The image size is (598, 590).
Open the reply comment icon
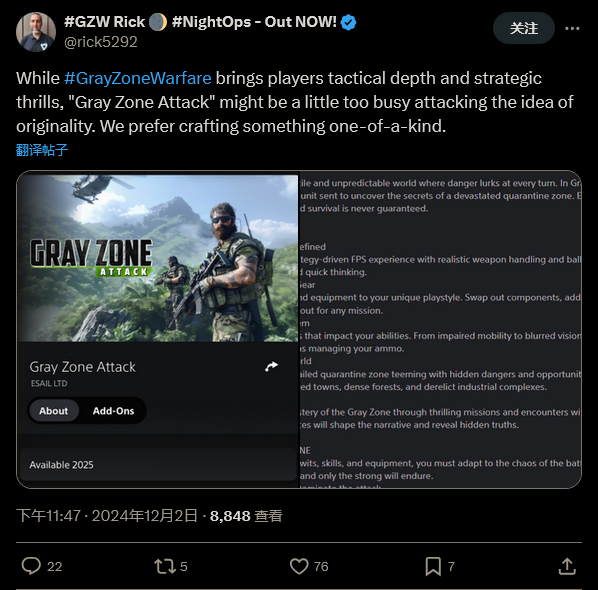pos(31,566)
